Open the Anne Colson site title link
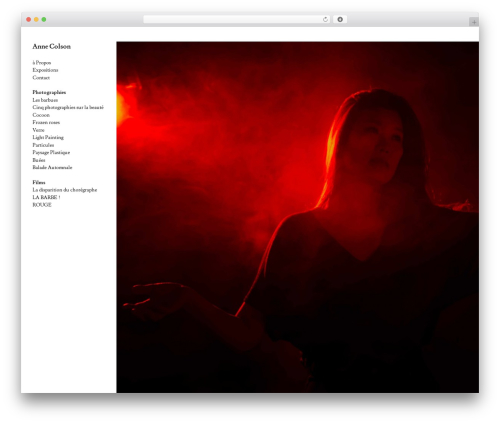 (x=51, y=46)
